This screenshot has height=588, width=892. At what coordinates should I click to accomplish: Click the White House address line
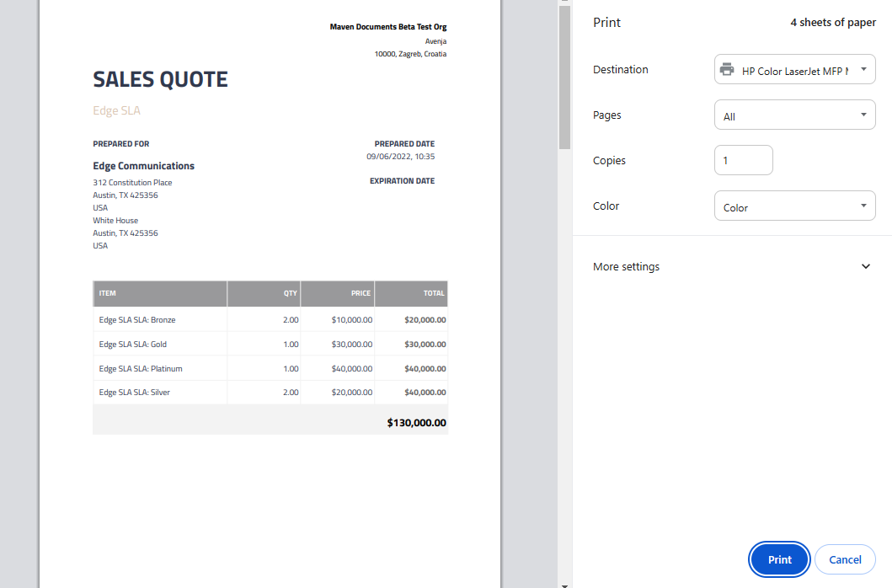tap(115, 220)
